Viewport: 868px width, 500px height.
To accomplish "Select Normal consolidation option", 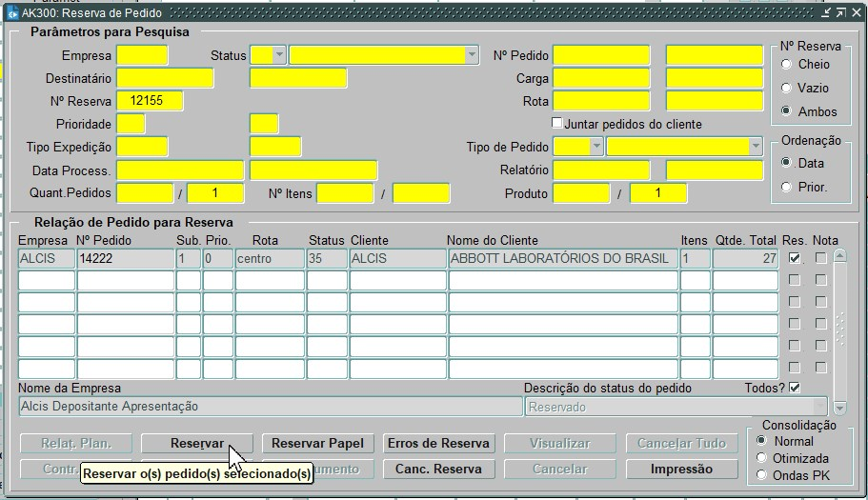I will 761,441.
